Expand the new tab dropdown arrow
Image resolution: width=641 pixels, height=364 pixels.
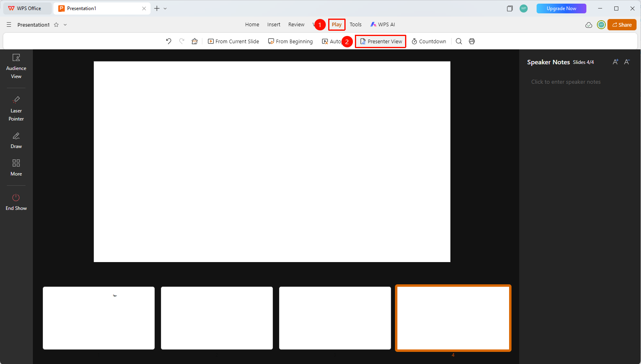[x=165, y=8]
